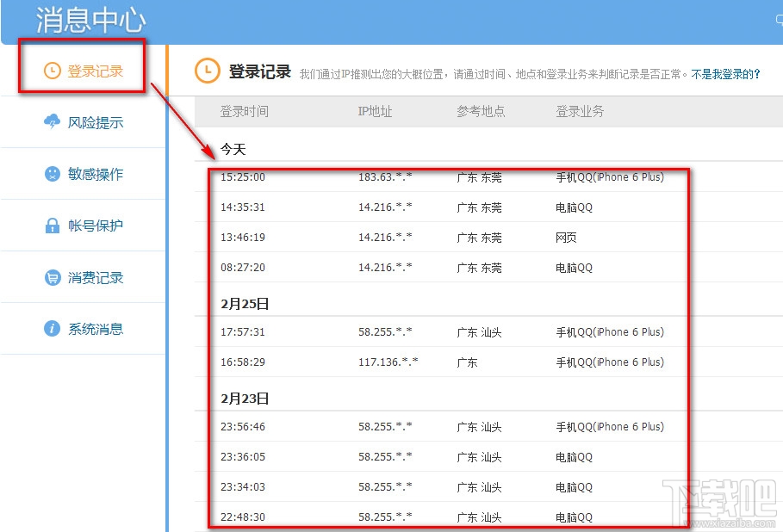Select the 14:35:31 login time
The image size is (783, 532).
pyautogui.click(x=243, y=207)
